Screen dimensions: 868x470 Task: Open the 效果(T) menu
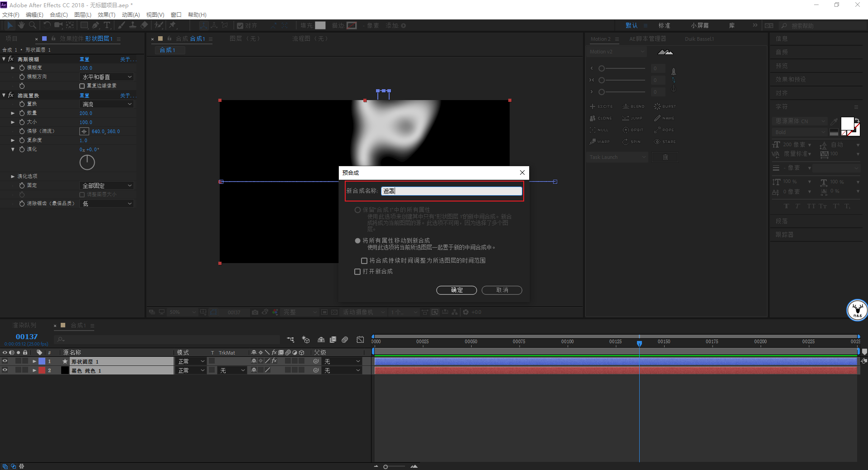pyautogui.click(x=106, y=15)
